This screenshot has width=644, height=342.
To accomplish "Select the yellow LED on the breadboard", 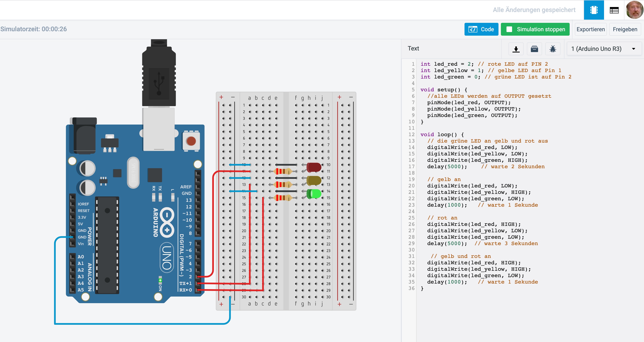I will coord(313,181).
